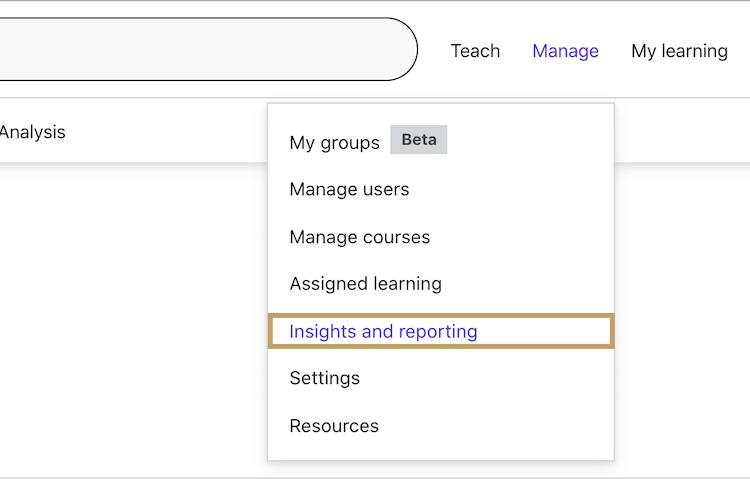Image resolution: width=750 pixels, height=502 pixels.
Task: Choose Manage courses in the menu
Action: pos(359,237)
